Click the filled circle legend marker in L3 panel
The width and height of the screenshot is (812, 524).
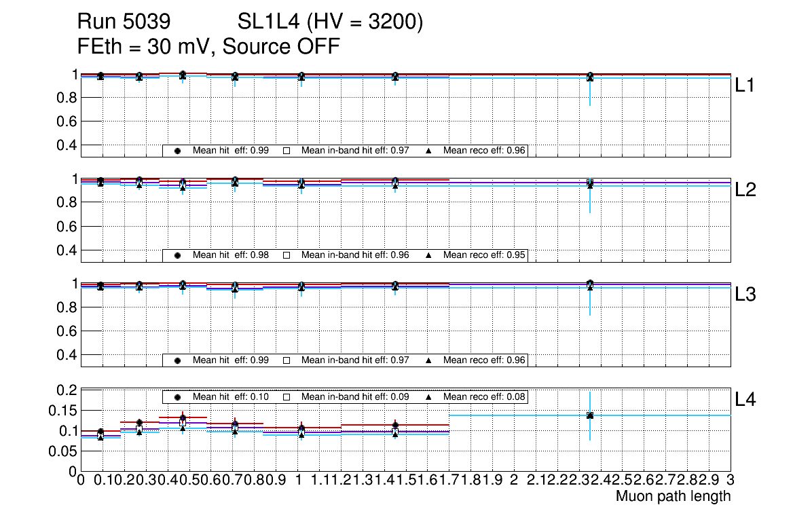pyautogui.click(x=177, y=360)
